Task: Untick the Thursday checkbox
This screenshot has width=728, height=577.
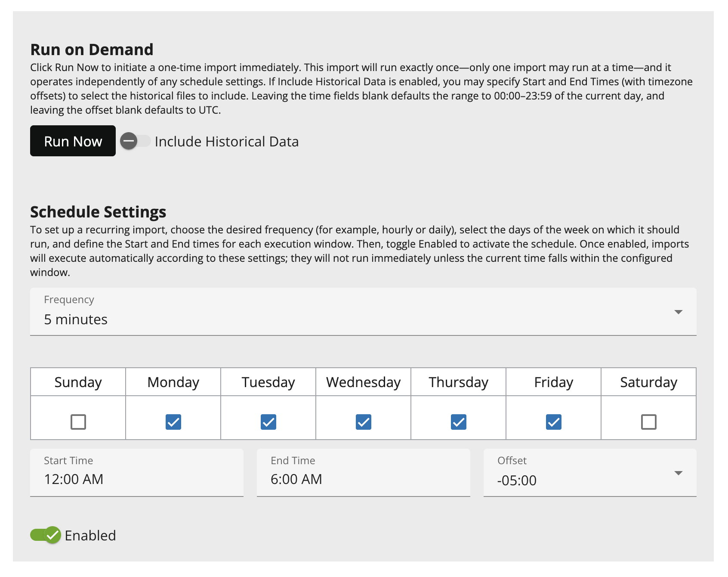Action: tap(459, 422)
